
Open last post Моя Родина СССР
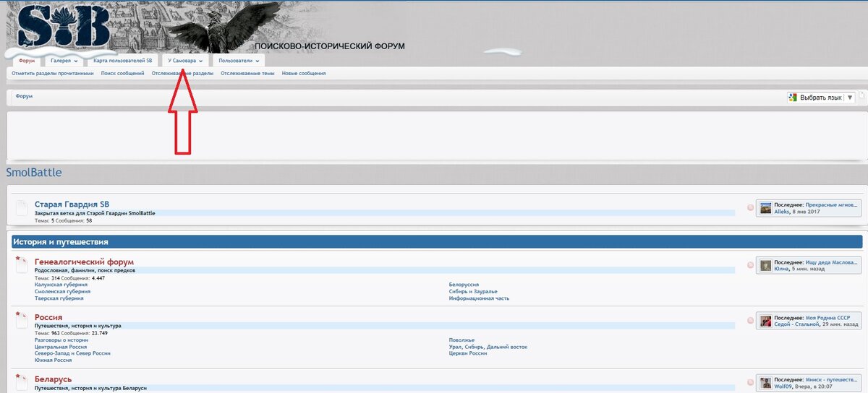point(827,318)
